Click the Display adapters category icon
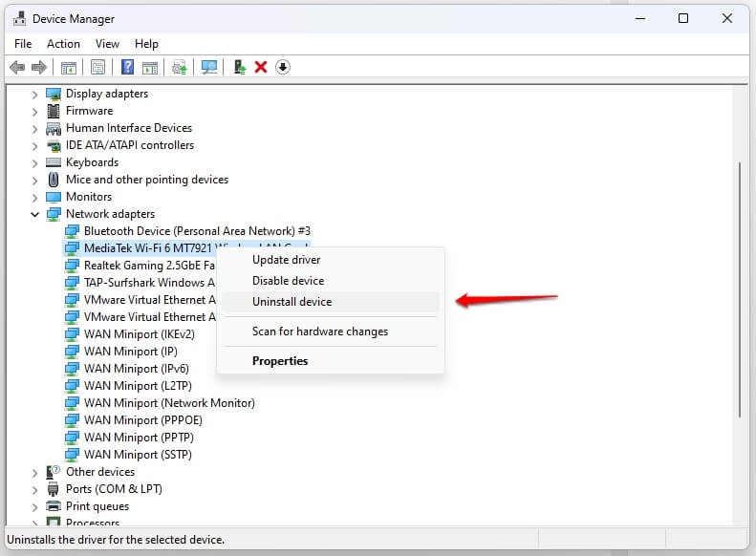This screenshot has height=556, width=756. 54,94
